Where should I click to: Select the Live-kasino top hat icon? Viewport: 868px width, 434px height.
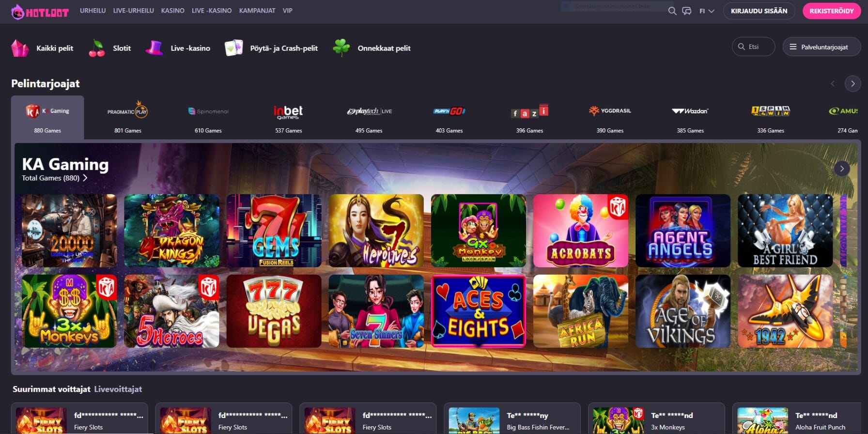pos(154,48)
